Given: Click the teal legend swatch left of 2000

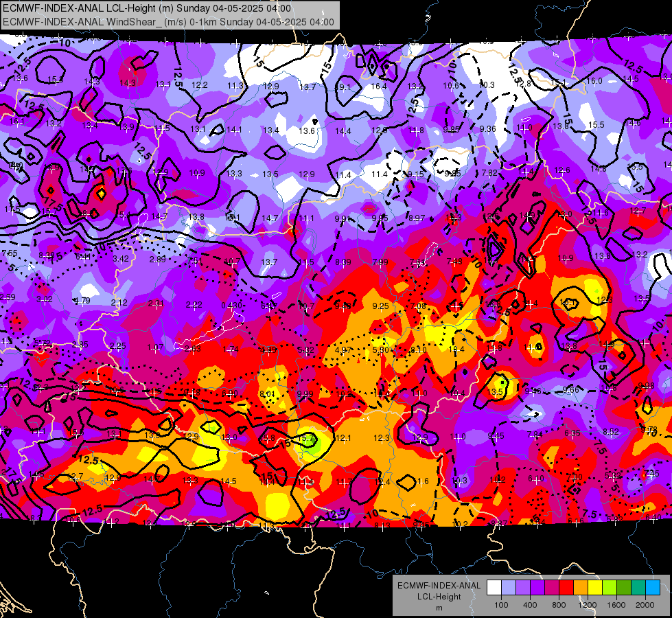Looking at the screenshot, I should coord(638,588).
